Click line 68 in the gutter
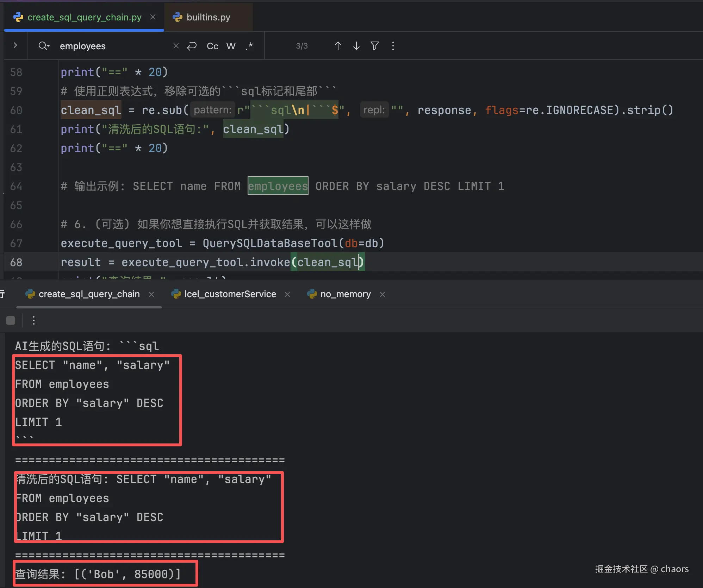Viewport: 703px width, 588px height. tap(16, 262)
